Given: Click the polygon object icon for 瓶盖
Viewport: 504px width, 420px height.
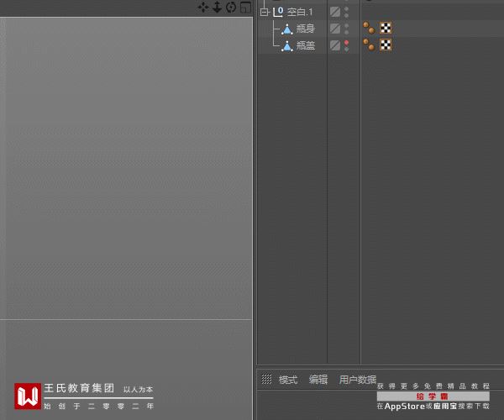Looking at the screenshot, I should coord(286,46).
